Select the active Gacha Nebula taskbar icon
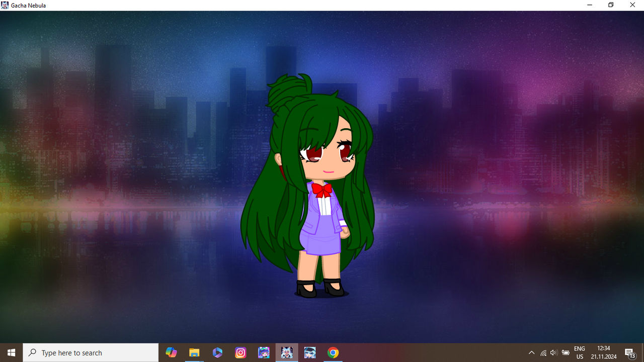 click(x=287, y=352)
